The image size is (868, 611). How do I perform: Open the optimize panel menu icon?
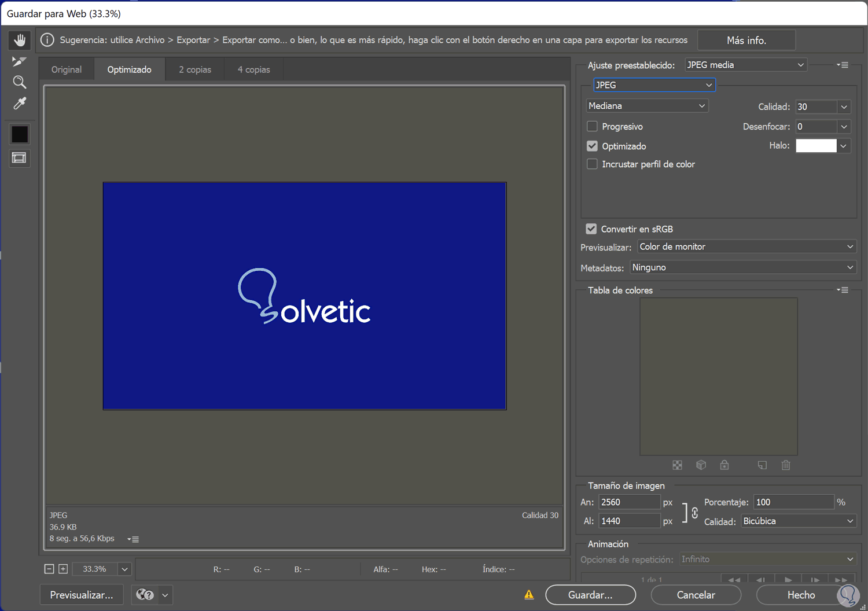coord(843,65)
